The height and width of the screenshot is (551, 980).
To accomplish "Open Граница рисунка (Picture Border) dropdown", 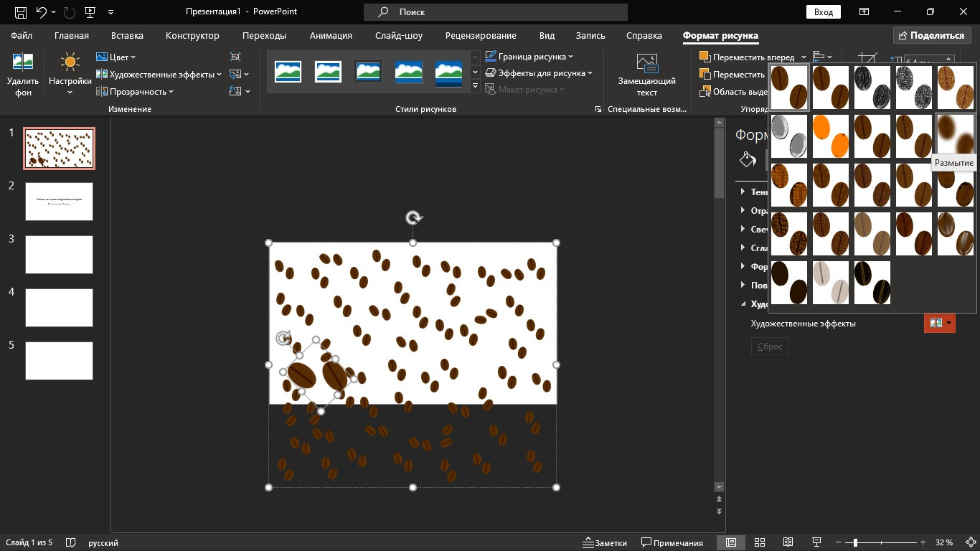I will (x=529, y=57).
